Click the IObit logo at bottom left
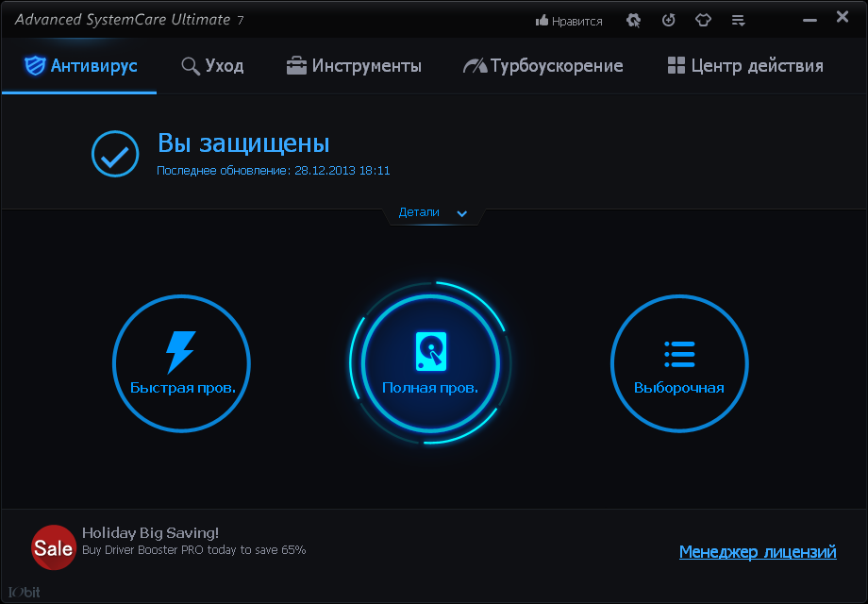 tap(24, 592)
